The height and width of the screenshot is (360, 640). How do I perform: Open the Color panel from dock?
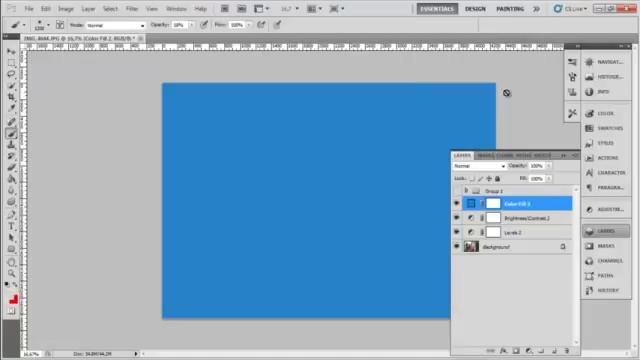pos(605,113)
